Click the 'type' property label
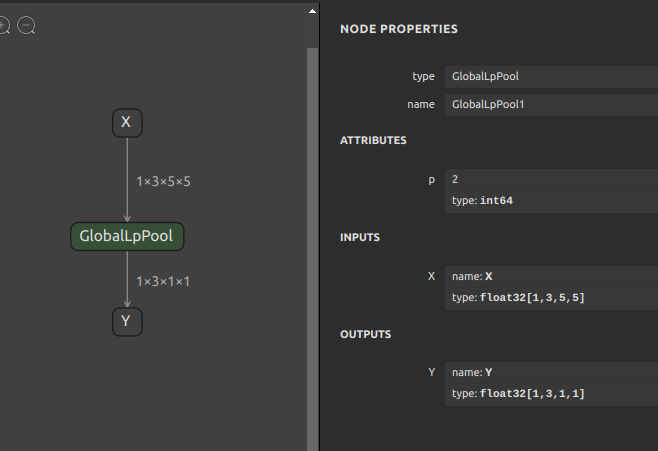 coord(423,77)
